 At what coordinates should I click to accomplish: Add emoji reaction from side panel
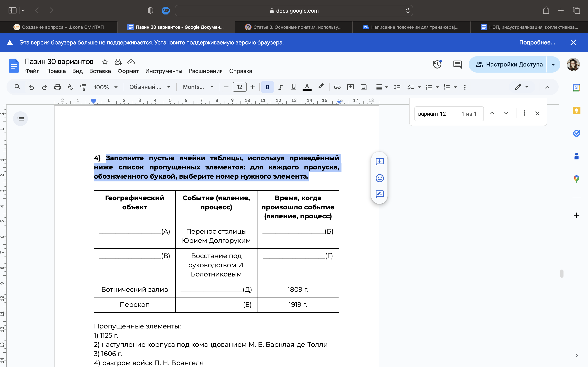[x=380, y=178]
